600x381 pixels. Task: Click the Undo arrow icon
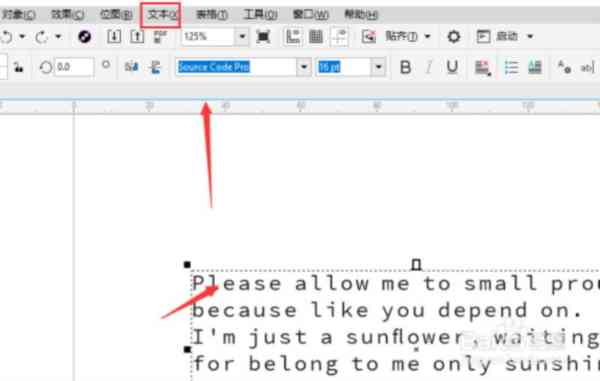(x=7, y=37)
